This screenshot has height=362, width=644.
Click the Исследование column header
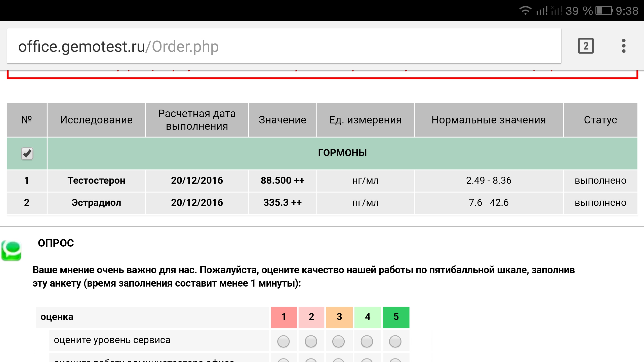click(x=96, y=120)
